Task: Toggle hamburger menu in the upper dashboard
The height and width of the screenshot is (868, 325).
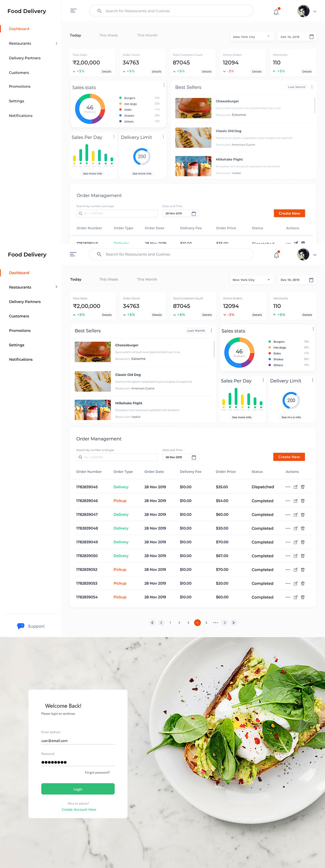Action: tap(73, 11)
